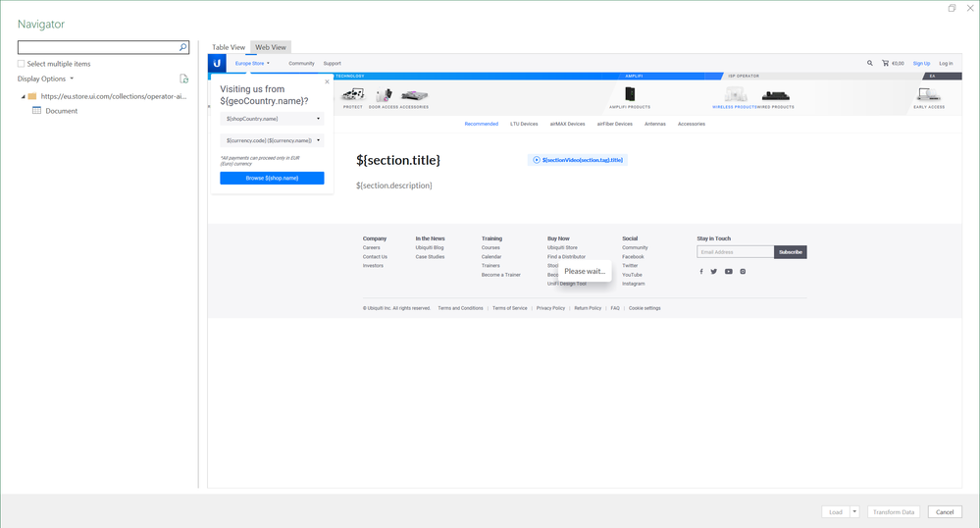This screenshot has width=980, height=528.
Task: Open the Return Policy link
Action: 588,308
